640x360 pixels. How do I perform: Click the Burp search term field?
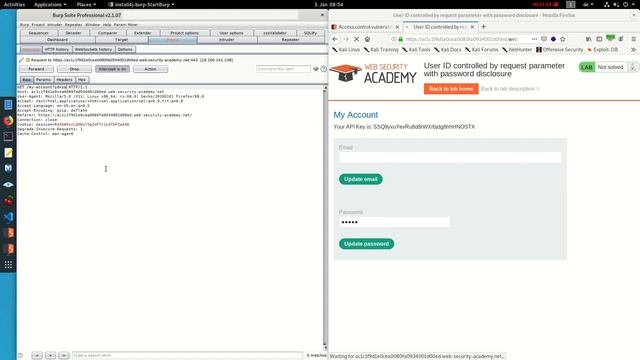[187, 356]
